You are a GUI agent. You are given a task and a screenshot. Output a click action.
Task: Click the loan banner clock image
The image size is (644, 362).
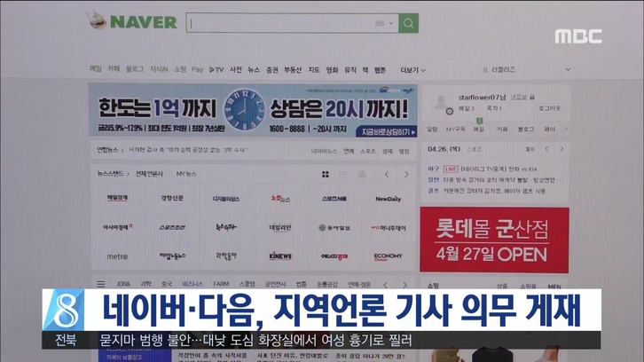point(245,110)
